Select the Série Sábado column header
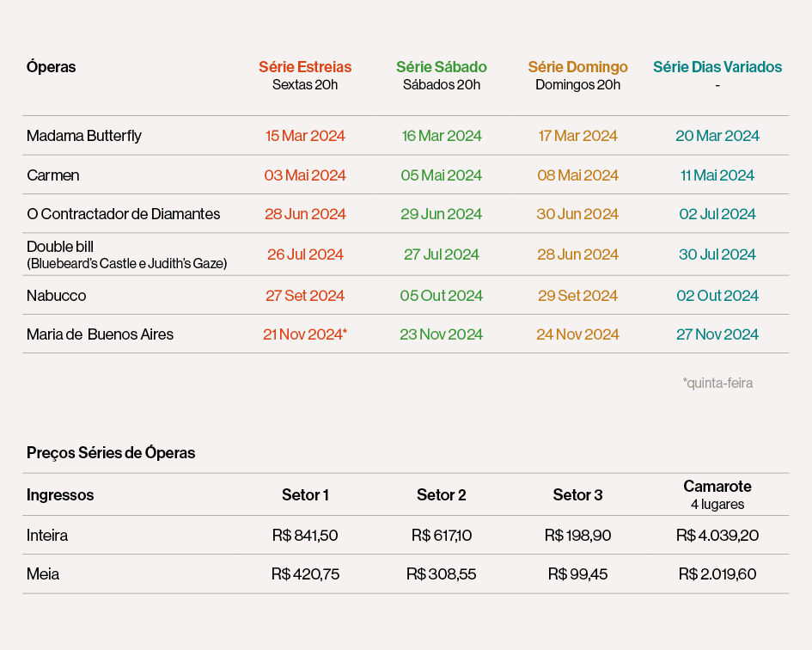This screenshot has width=812, height=650. click(442, 67)
